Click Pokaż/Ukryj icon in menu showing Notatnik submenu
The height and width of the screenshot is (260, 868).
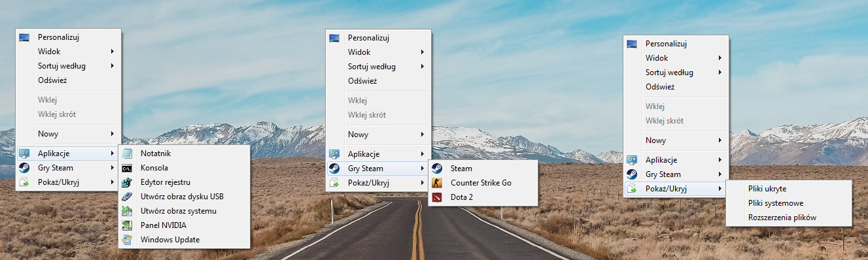click(x=24, y=182)
